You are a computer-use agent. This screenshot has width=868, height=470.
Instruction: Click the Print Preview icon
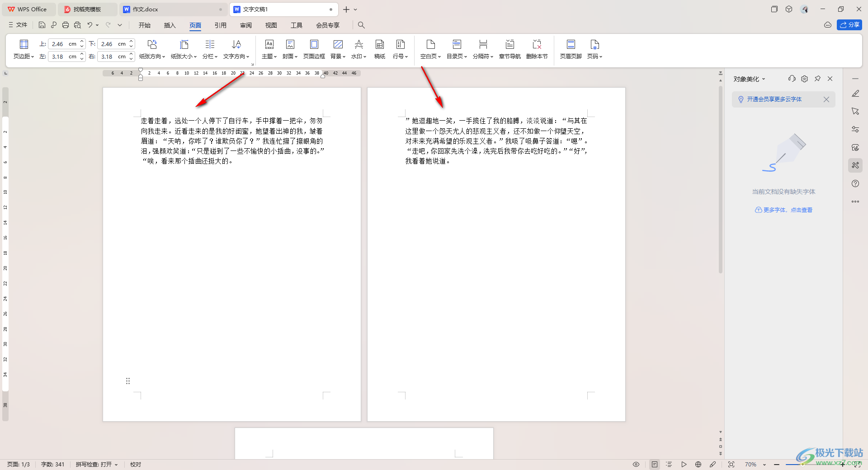[77, 25]
